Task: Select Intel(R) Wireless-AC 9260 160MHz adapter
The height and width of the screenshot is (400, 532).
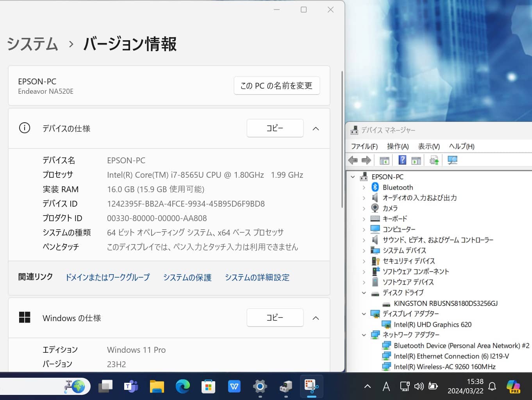Action: pyautogui.click(x=445, y=367)
